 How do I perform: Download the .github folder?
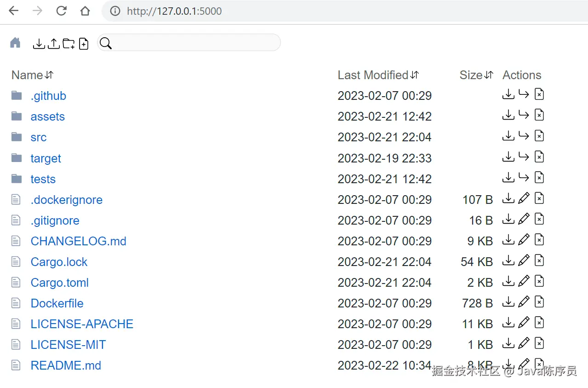pos(508,95)
